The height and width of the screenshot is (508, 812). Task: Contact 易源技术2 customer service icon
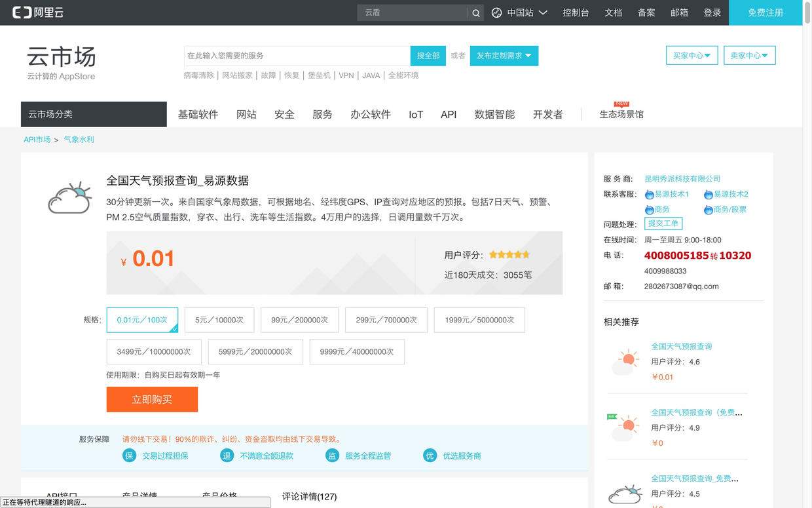tap(709, 195)
